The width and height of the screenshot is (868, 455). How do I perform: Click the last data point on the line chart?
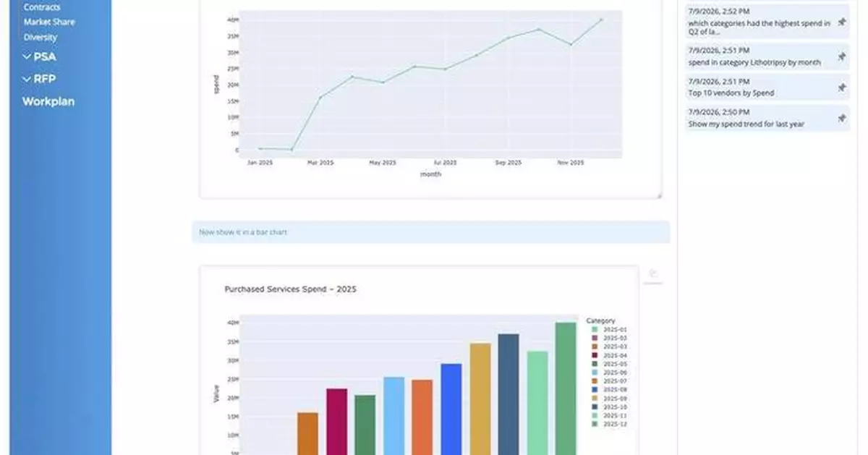(x=601, y=20)
